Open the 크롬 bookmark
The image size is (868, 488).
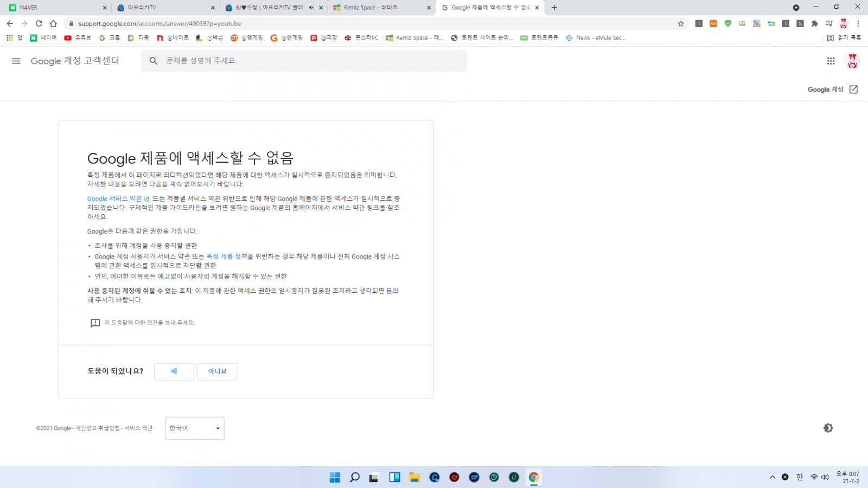coord(109,37)
